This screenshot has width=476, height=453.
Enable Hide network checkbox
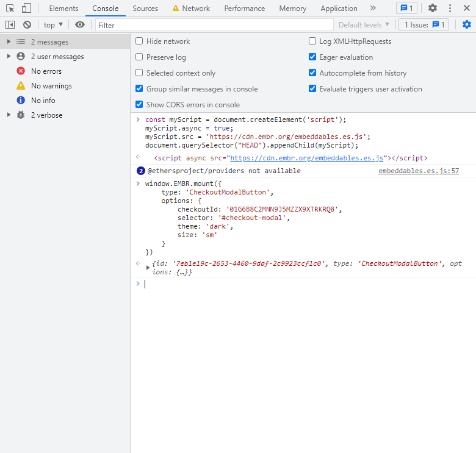click(x=139, y=41)
